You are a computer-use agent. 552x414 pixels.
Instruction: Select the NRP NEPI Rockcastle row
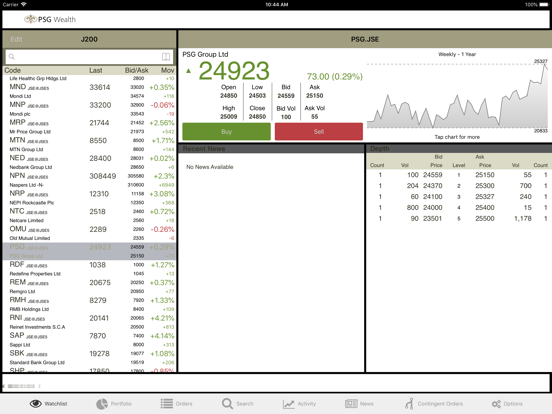point(89,198)
